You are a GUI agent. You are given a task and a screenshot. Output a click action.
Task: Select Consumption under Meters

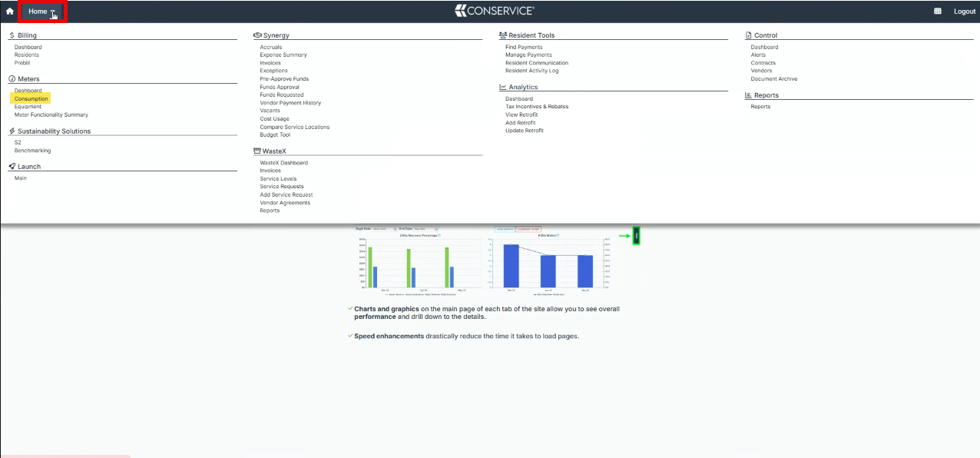31,99
